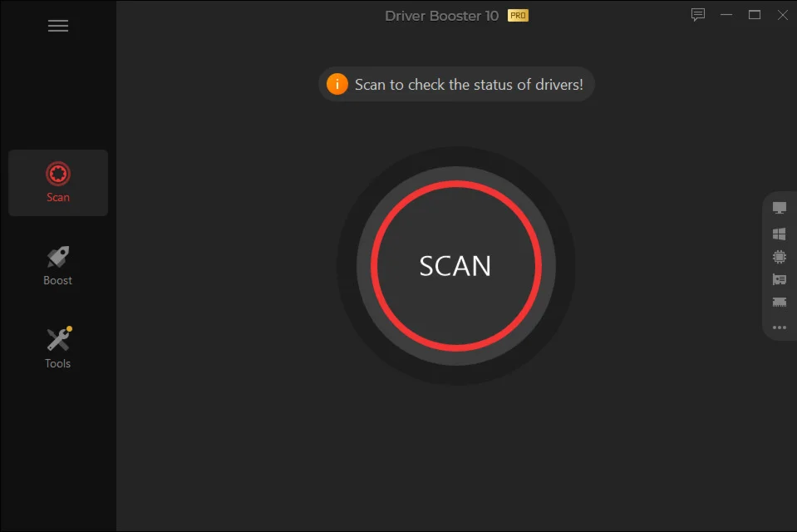Click the orange info circle icon
Screen dimensions: 797x532
tap(337, 84)
